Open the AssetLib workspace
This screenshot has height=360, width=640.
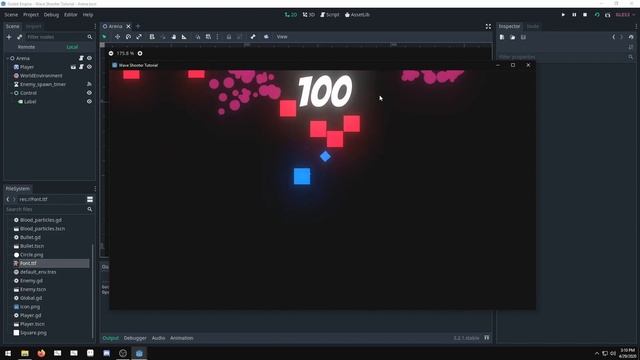click(357, 15)
